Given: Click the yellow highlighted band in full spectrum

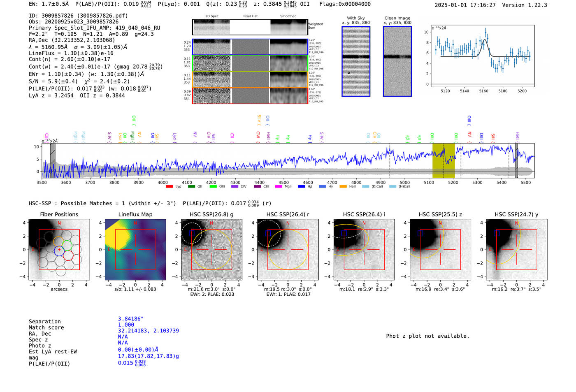Looking at the screenshot, I should [444, 160].
